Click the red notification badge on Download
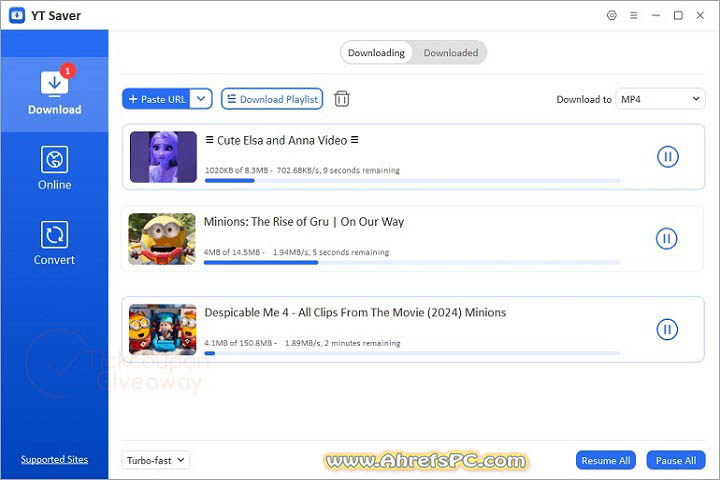The height and width of the screenshot is (480, 720). (x=68, y=71)
